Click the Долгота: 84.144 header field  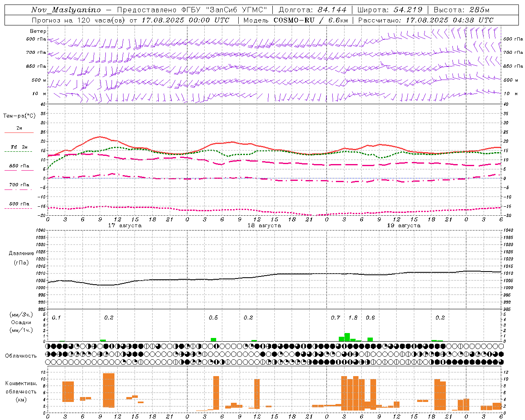pos(313,10)
